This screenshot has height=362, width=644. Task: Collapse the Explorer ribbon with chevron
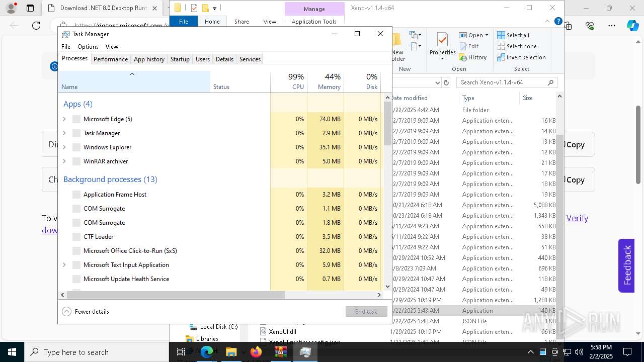548,22
